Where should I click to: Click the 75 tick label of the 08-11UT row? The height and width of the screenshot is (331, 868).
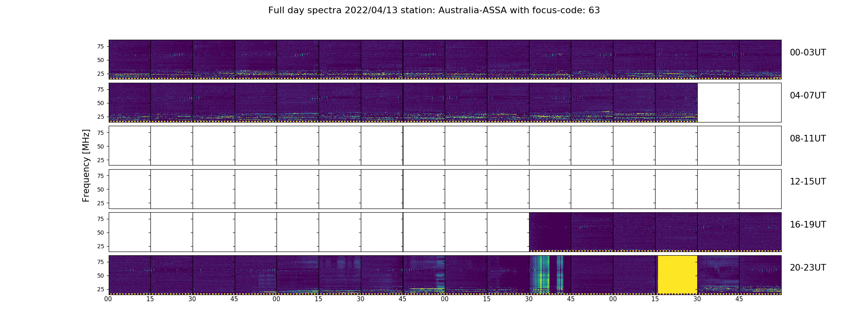[100, 133]
